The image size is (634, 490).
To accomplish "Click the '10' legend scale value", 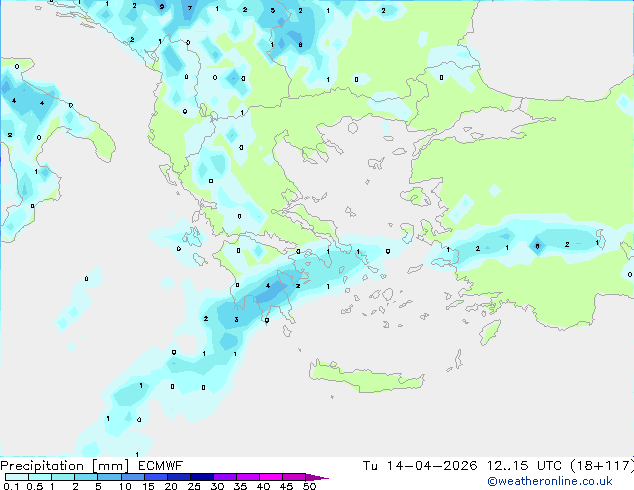I will click(125, 486).
